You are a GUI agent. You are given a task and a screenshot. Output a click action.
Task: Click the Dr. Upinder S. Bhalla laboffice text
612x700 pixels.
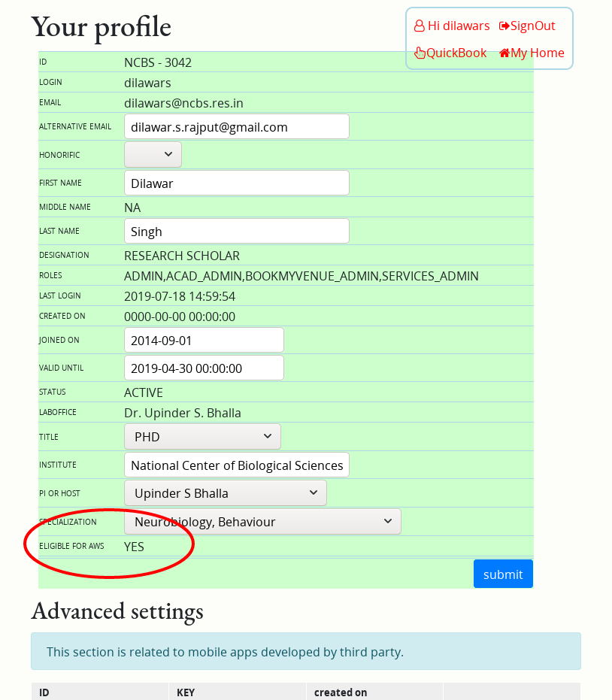pyautogui.click(x=182, y=413)
